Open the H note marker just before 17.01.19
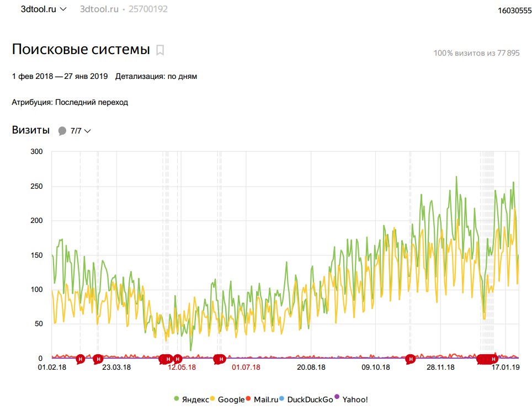Viewport: 532px width, 410px height. click(493, 359)
